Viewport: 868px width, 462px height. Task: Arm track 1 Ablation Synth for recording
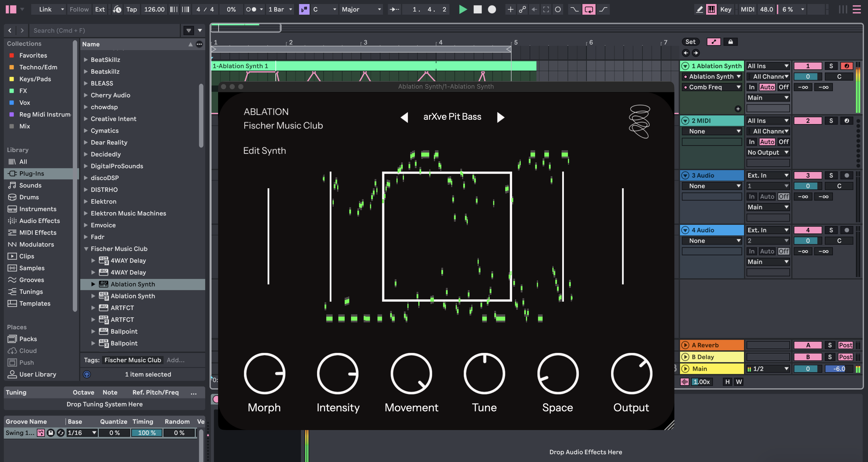pos(846,66)
